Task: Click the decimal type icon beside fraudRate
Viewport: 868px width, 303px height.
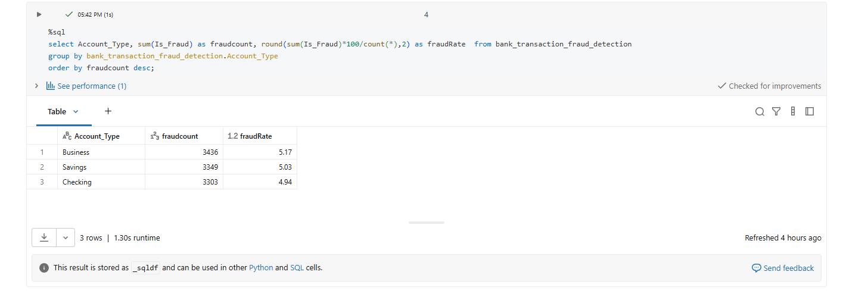Action: tap(232, 136)
